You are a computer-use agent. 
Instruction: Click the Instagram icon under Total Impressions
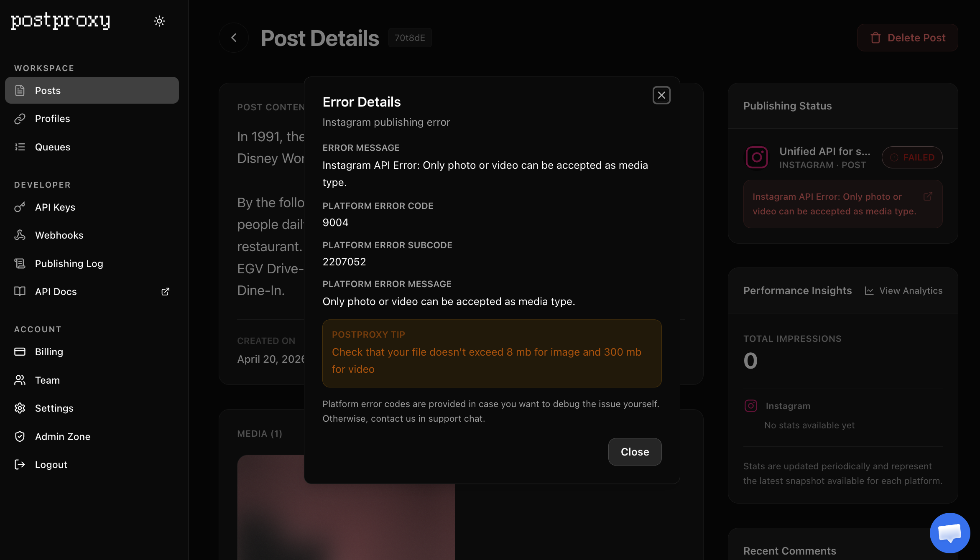point(751,406)
